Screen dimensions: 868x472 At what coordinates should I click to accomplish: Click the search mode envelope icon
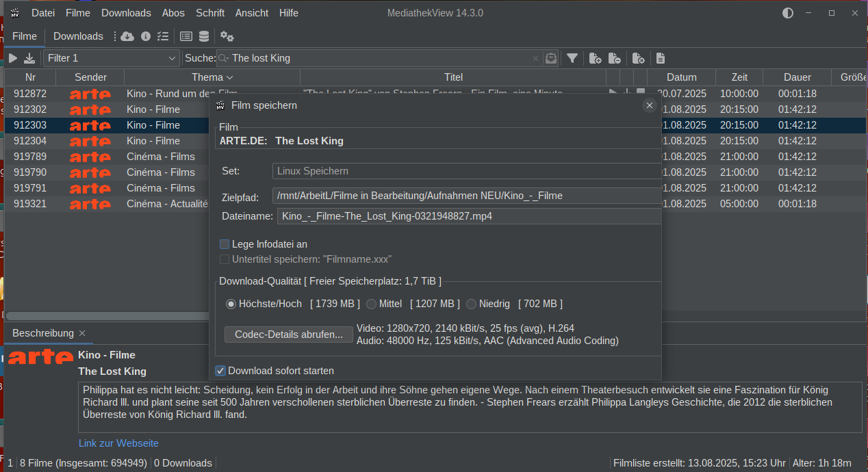click(x=551, y=58)
